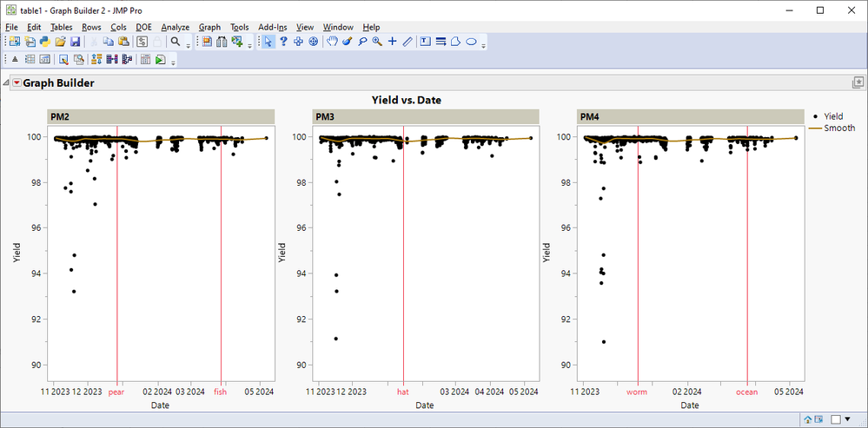Select the Crosshairs tool
This screenshot has height=428, width=868.
392,42
